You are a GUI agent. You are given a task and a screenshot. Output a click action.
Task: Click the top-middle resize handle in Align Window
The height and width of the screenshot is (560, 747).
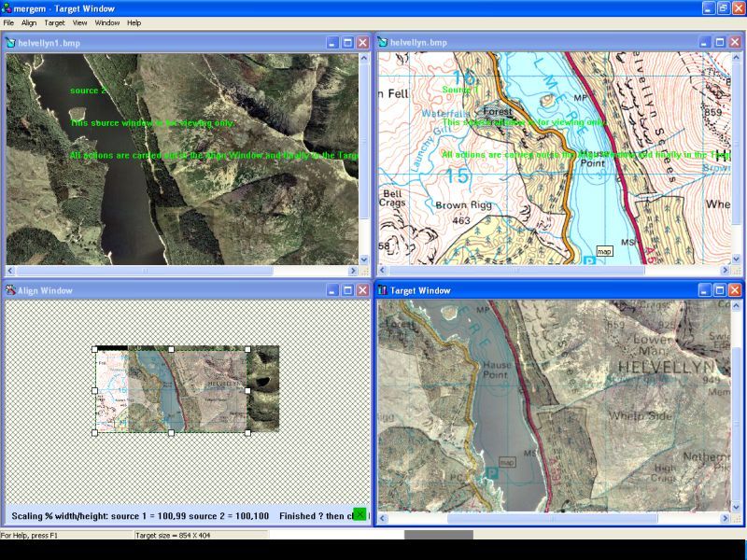click(171, 349)
